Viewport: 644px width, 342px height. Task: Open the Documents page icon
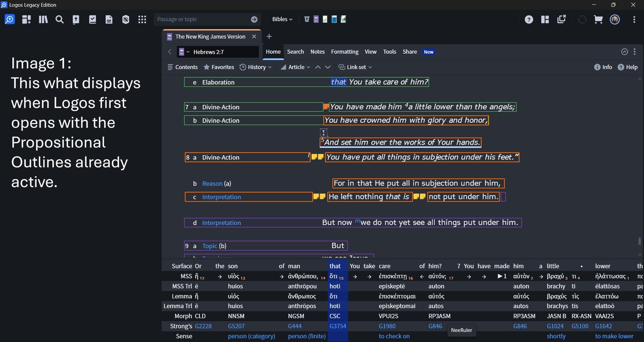point(109,19)
